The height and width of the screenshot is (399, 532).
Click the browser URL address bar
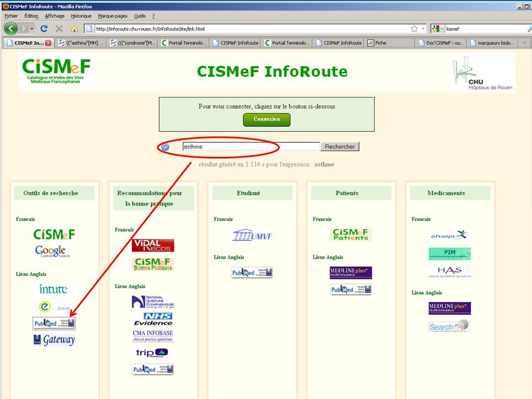click(x=251, y=29)
